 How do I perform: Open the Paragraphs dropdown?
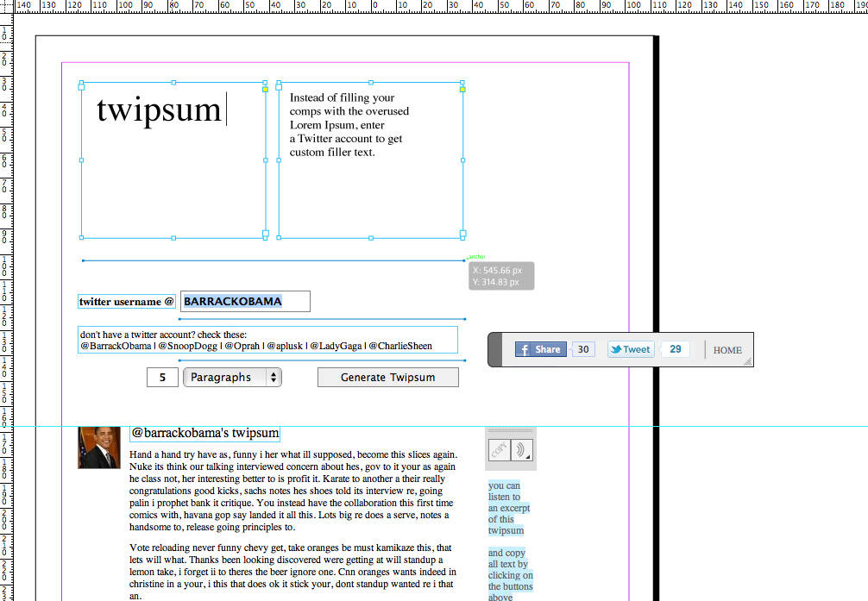click(232, 378)
